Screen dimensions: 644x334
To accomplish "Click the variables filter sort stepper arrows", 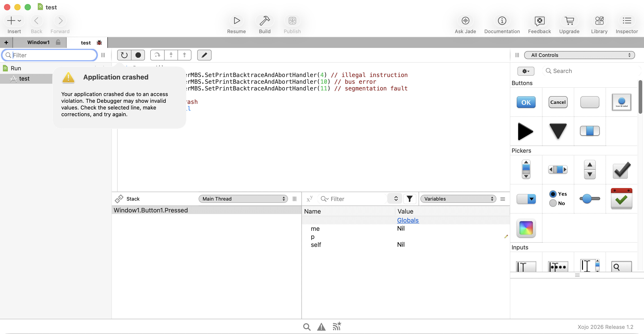I will [x=396, y=198].
